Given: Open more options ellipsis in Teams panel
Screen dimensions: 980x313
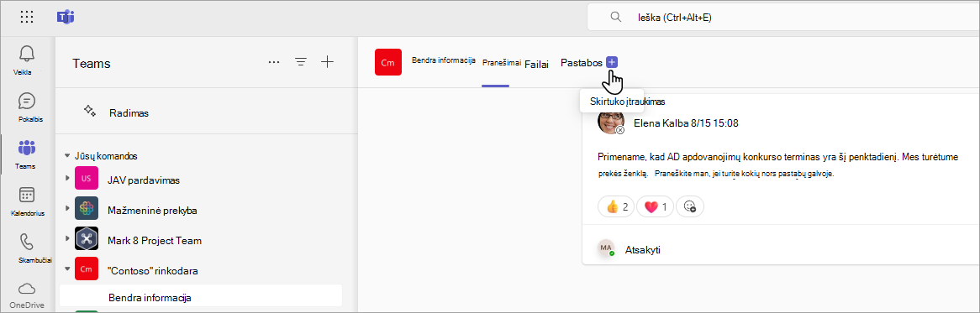Looking at the screenshot, I should pyautogui.click(x=274, y=62).
